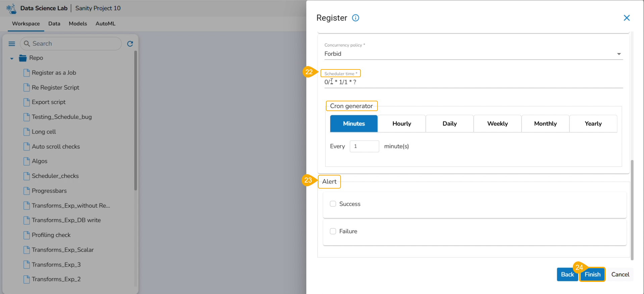Click the Repo folder icon
The height and width of the screenshot is (294, 644).
click(x=23, y=58)
